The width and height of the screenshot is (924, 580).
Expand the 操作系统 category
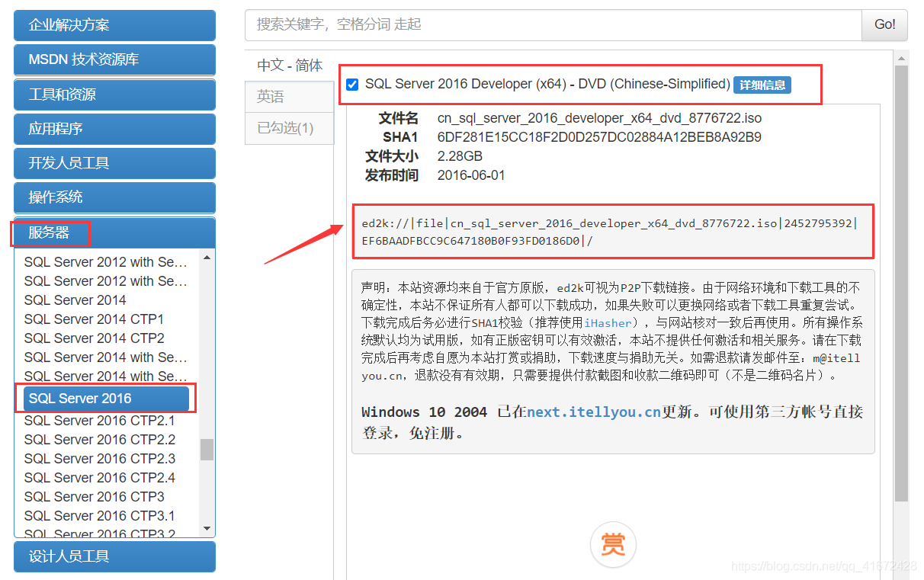(x=114, y=197)
